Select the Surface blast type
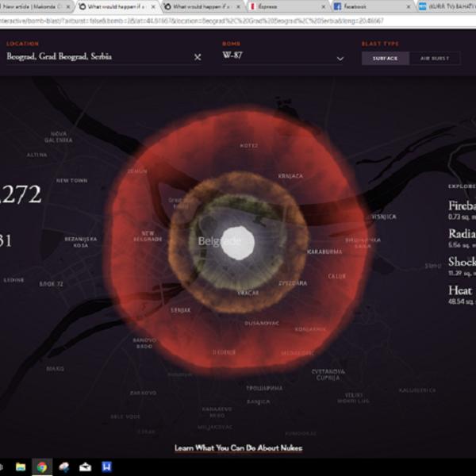The image size is (476, 476). coord(385,58)
